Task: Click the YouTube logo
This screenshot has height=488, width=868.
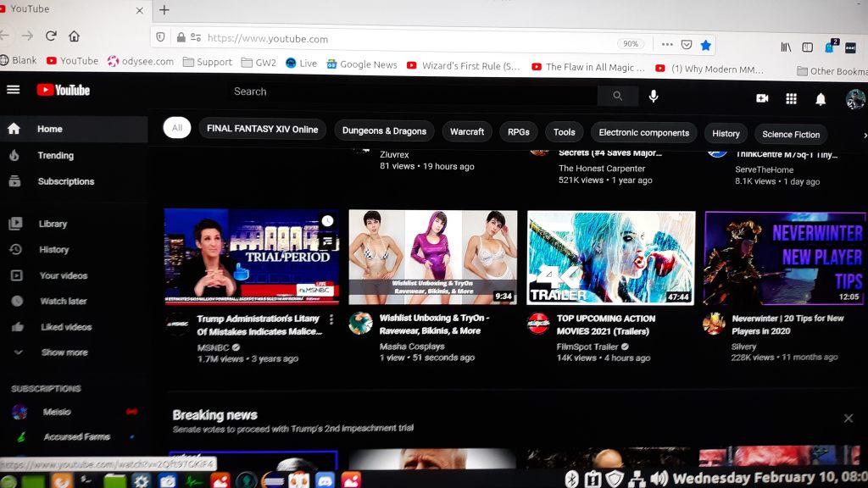Action: (63, 90)
